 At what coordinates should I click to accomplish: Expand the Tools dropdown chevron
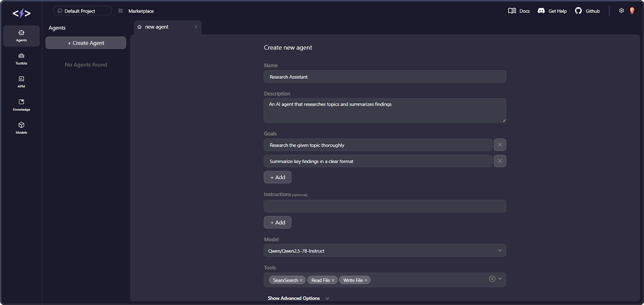500,278
